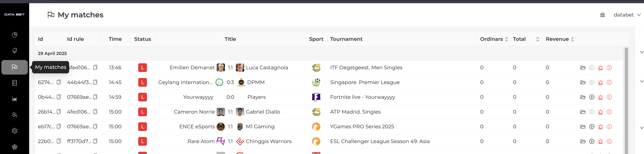Image resolution: width=644 pixels, height=154 pixels.
Task: Open the users sidebar icon
Action: (x=15, y=115)
